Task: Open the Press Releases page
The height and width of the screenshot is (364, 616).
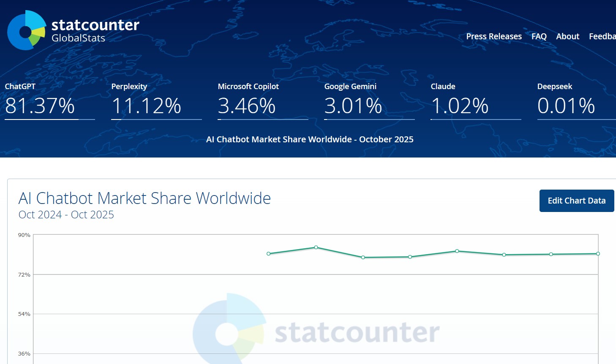Action: [493, 36]
